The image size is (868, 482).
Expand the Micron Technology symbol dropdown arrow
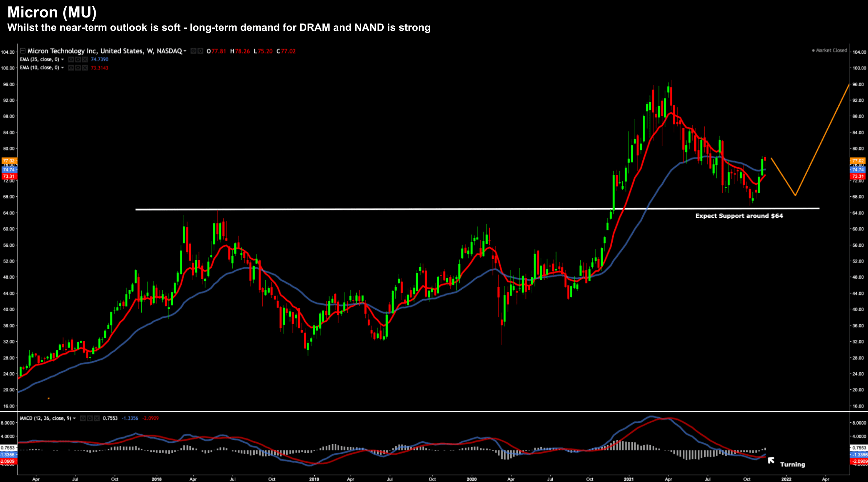click(x=185, y=51)
